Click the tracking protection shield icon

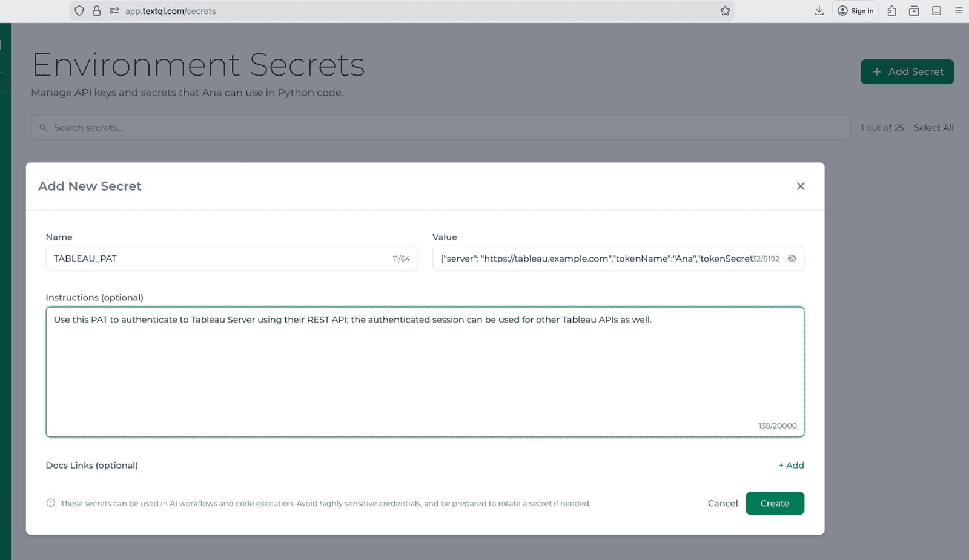point(79,10)
